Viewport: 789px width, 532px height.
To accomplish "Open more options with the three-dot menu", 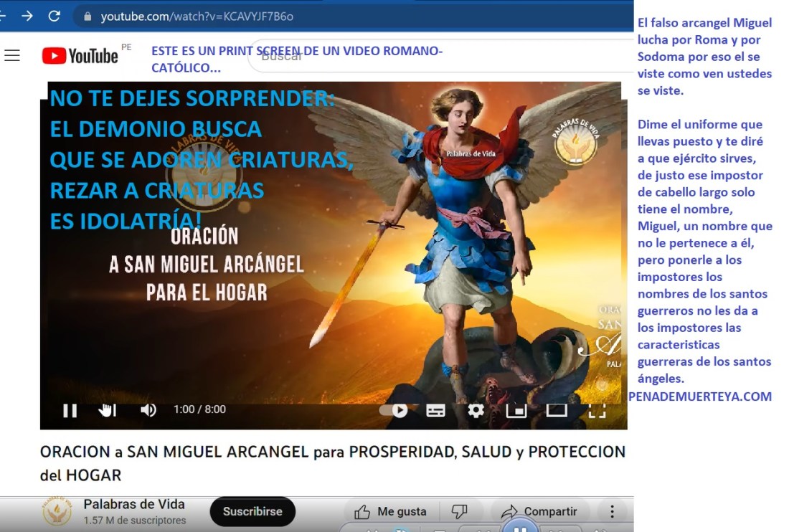I will tap(612, 510).
